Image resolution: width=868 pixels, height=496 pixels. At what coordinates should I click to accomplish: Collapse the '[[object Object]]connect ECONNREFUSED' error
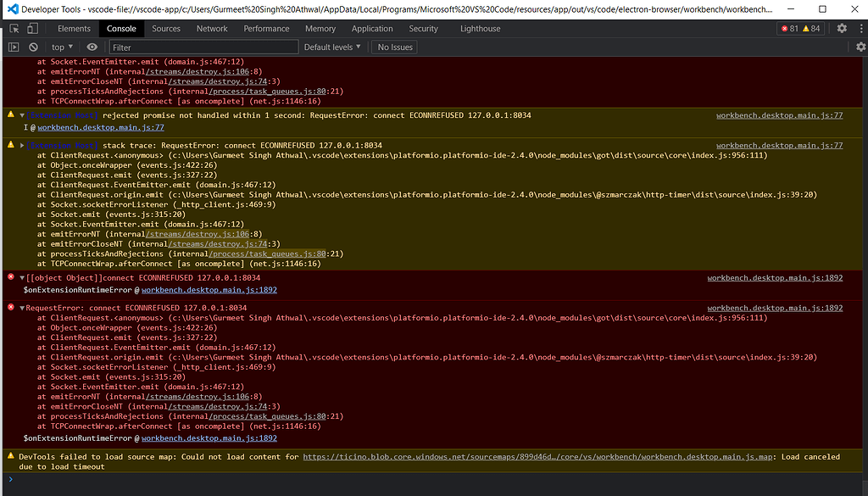[22, 278]
